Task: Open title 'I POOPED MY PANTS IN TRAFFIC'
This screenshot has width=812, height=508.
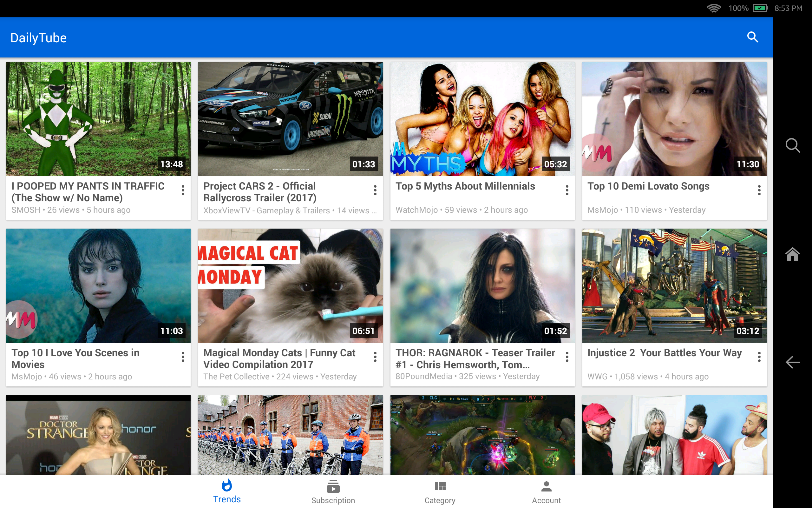Action: (88, 192)
